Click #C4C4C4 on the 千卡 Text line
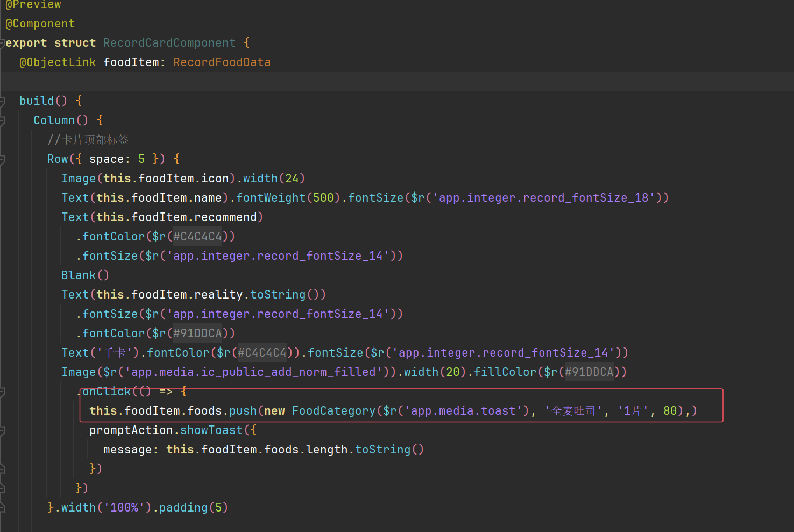The height and width of the screenshot is (532, 794). (x=262, y=353)
